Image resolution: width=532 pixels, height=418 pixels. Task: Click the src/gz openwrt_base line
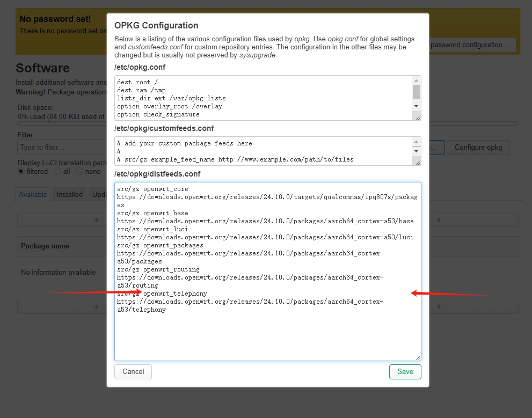click(x=152, y=213)
